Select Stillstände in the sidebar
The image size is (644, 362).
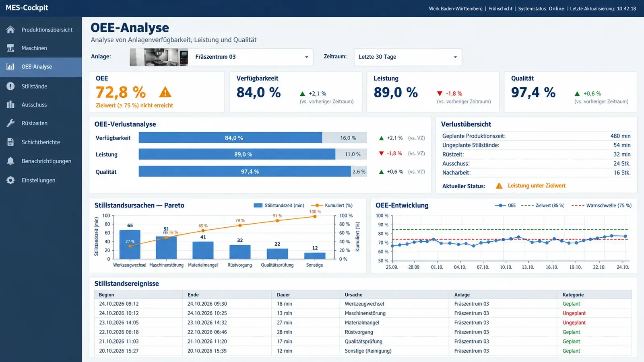tap(41, 86)
